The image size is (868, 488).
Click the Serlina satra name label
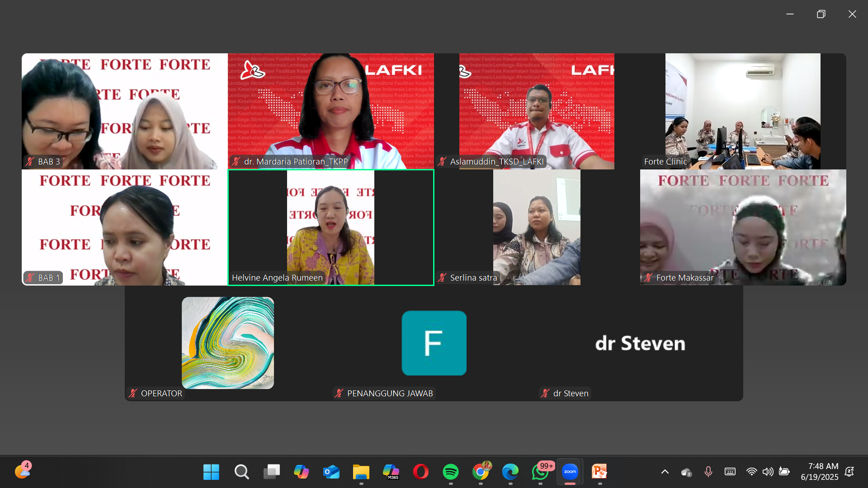[x=473, y=278]
